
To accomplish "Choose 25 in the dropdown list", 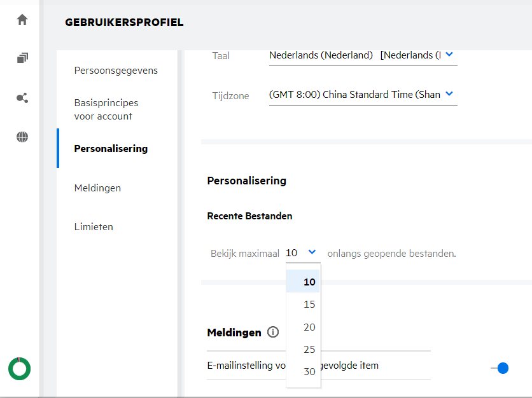I will (309, 349).
